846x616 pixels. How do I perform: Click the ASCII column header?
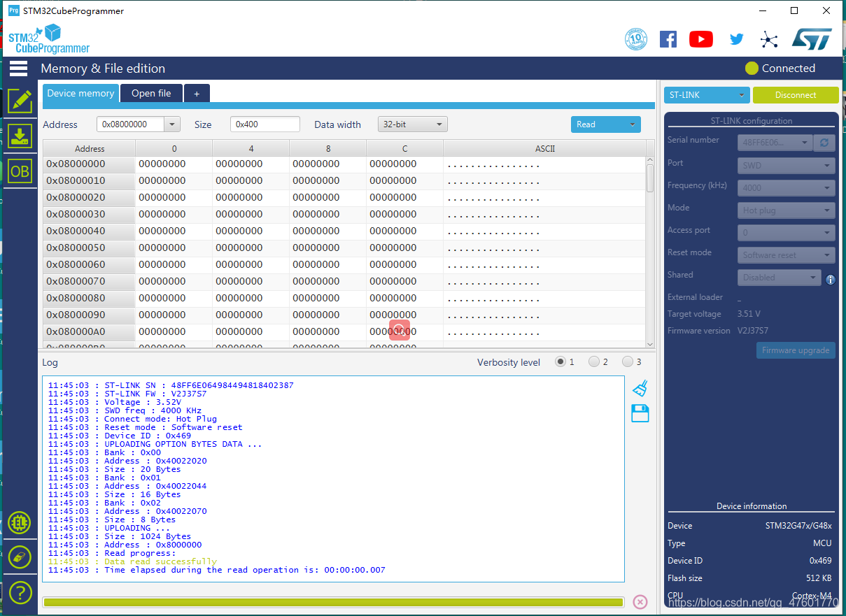(x=545, y=148)
